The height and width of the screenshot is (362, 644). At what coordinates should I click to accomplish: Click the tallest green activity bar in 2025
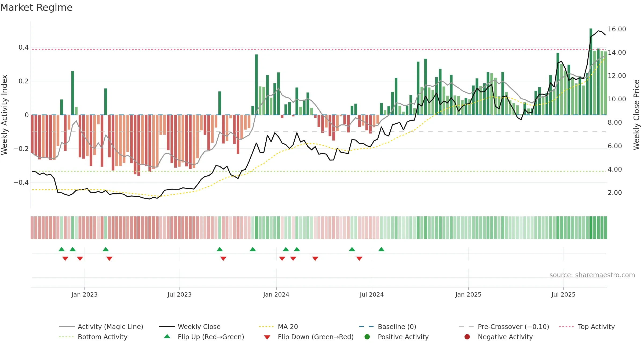(x=591, y=72)
